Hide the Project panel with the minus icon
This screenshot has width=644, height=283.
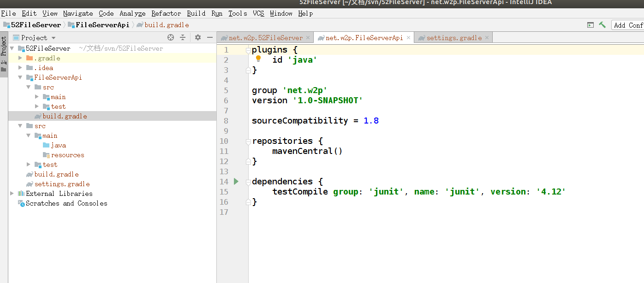point(210,37)
